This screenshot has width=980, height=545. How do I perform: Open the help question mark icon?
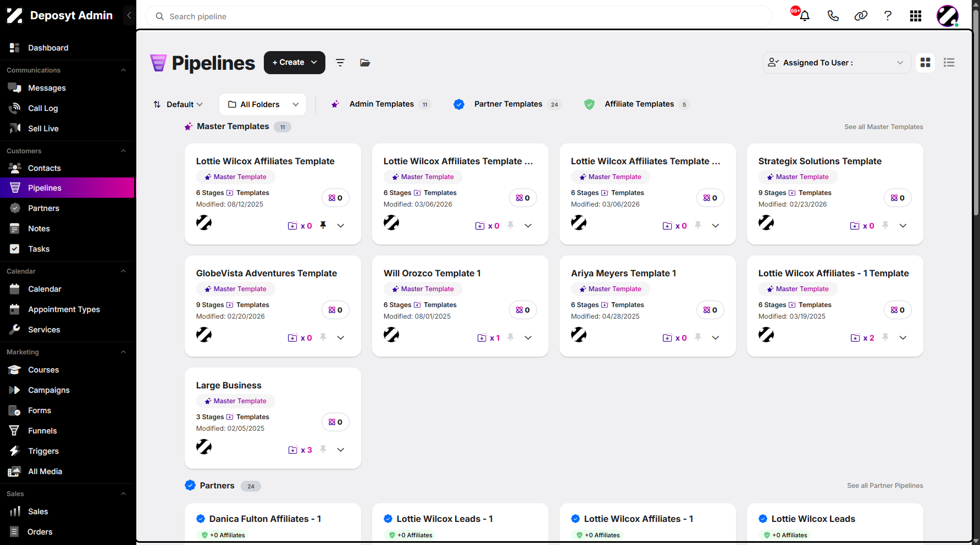(888, 16)
